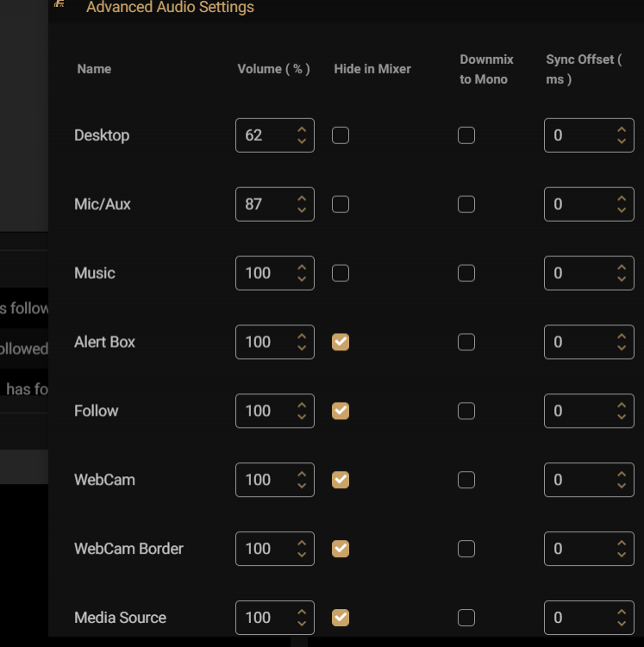Increase Mic/Aux sync offset with the up arrow
This screenshot has height=647, width=644.
coord(622,199)
